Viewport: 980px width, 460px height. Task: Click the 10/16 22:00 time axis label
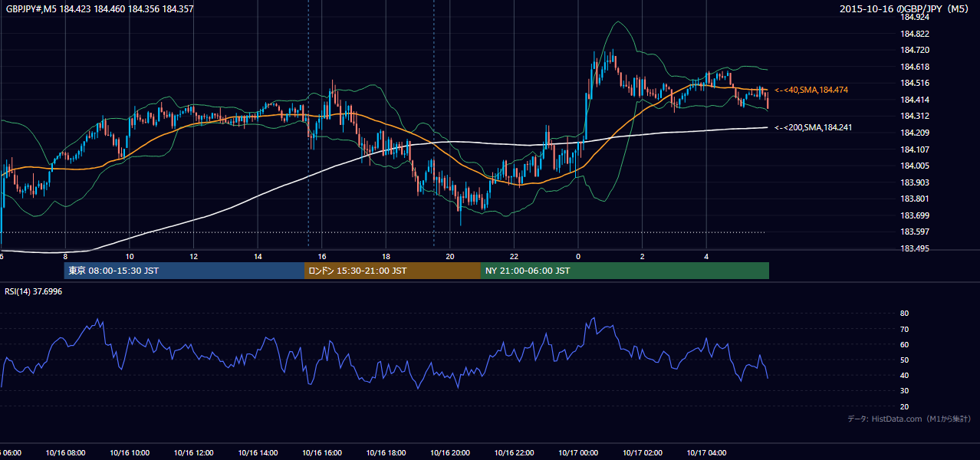(x=515, y=453)
